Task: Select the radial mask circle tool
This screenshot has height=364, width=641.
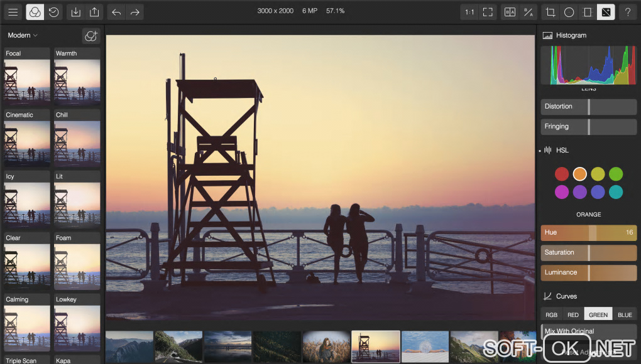Action: 569,13
